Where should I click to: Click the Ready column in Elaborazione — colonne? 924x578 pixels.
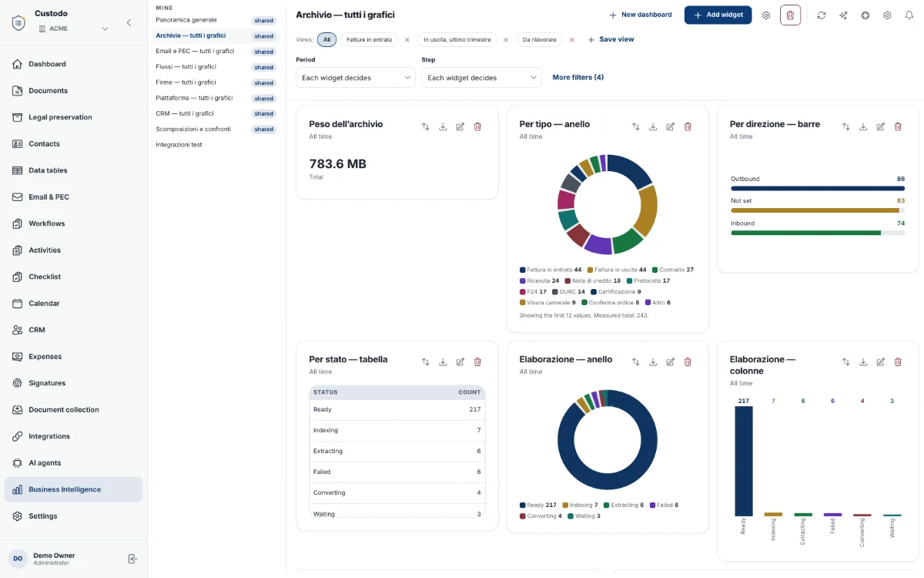point(743,461)
